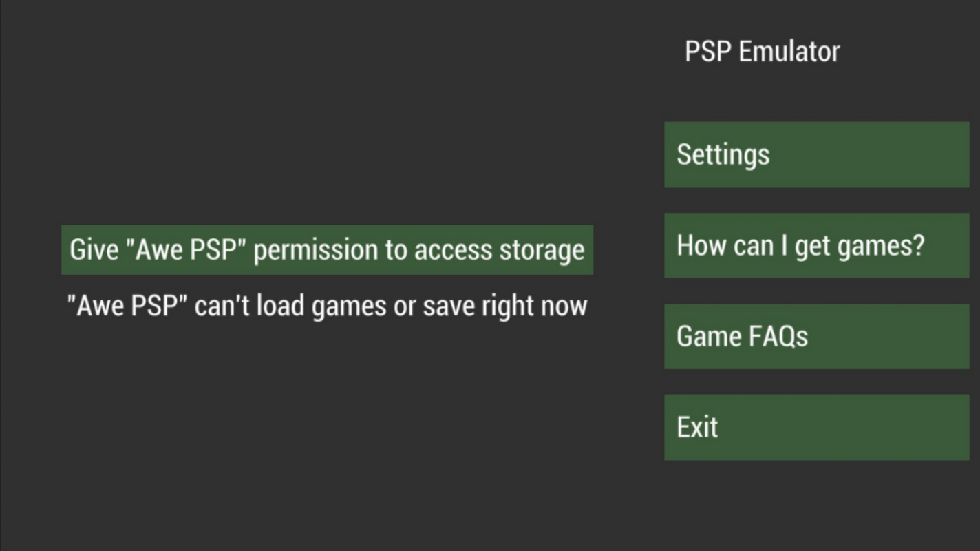Tap the green Exit button

(x=816, y=427)
